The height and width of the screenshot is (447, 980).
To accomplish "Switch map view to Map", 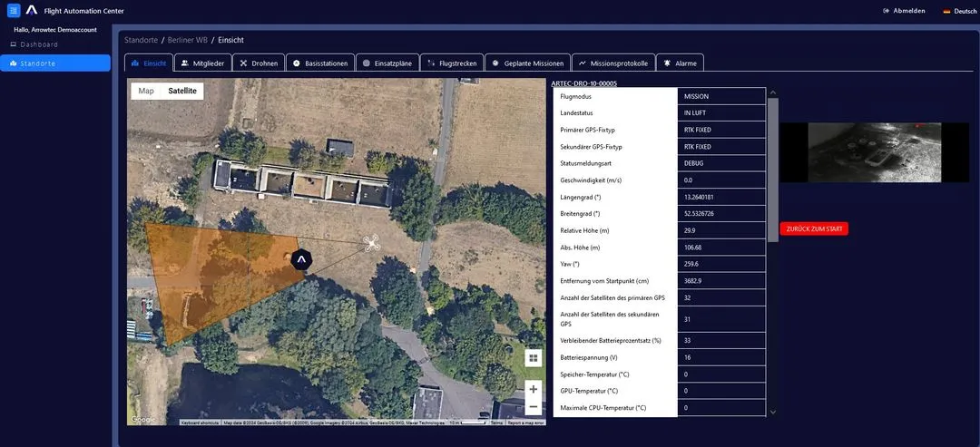I will [146, 92].
